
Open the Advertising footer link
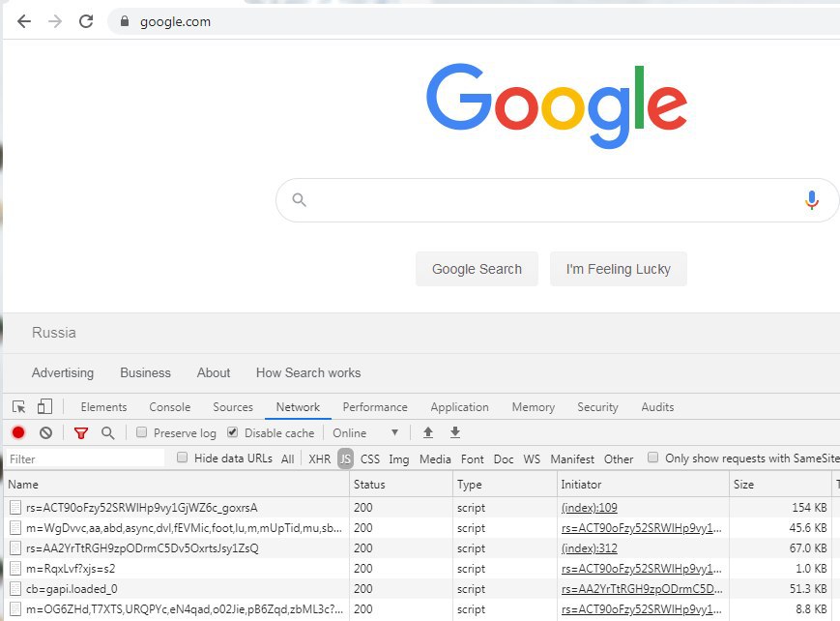tap(63, 372)
